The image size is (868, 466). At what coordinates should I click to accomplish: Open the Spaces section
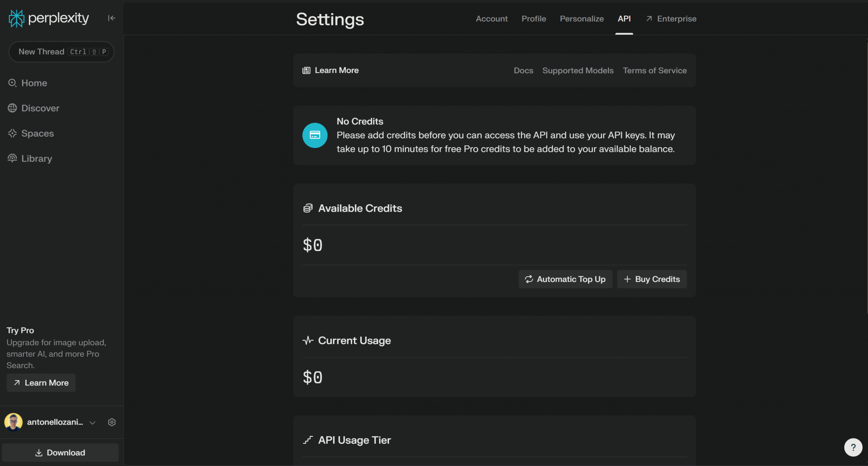tap(37, 133)
